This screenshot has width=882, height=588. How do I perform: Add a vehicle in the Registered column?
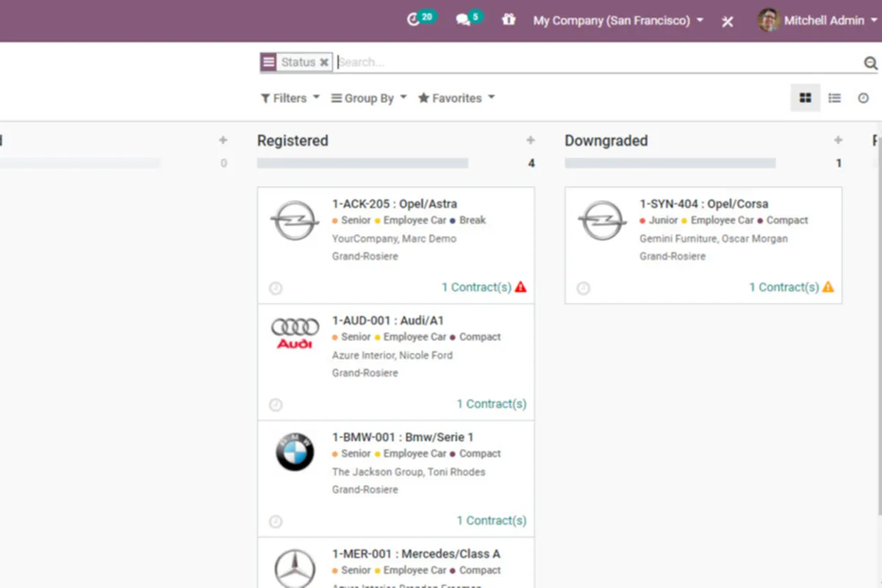[x=531, y=140]
